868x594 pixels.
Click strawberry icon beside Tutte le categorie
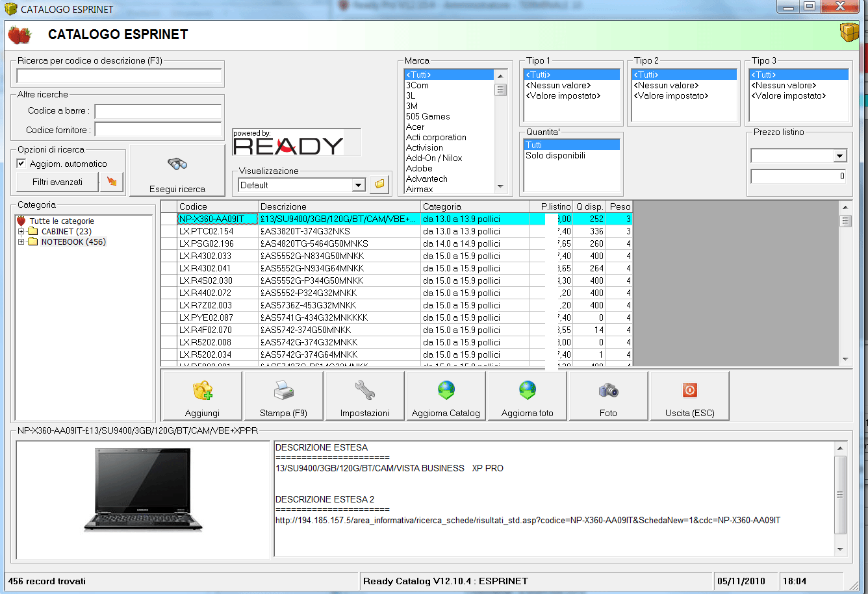point(21,221)
